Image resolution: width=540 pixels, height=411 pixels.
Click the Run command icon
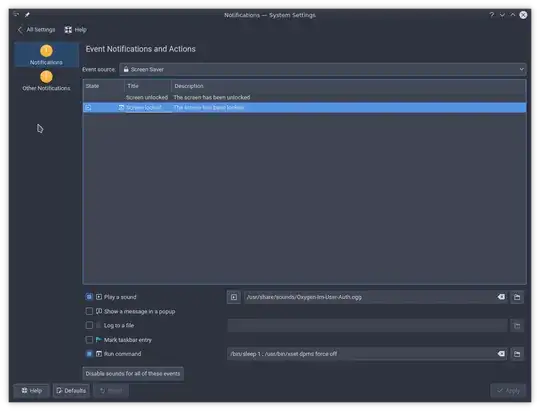[x=99, y=354]
